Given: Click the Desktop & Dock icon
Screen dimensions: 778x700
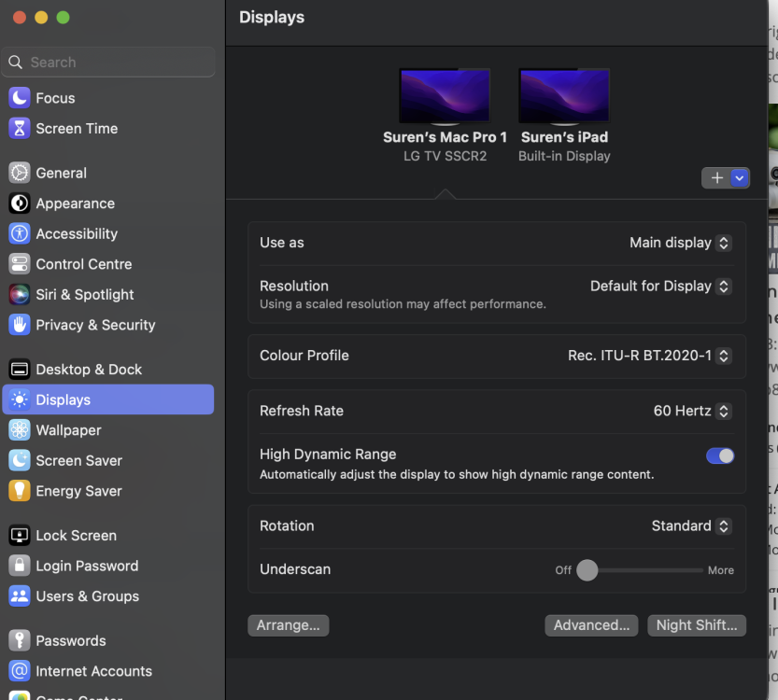Looking at the screenshot, I should (20, 370).
